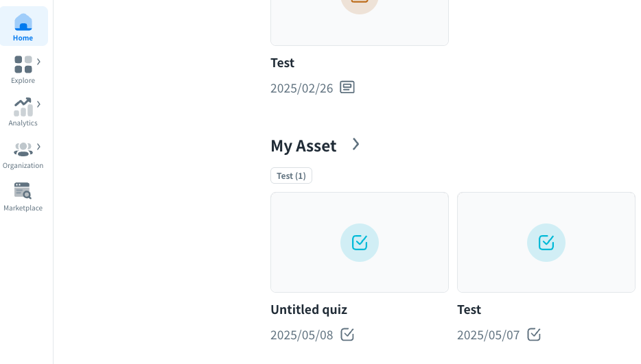Expand the Explore submenu chevron
641x364 pixels.
[x=39, y=62]
